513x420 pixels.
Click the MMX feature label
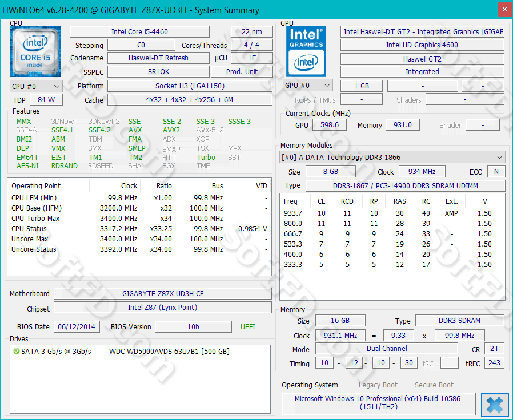(24, 122)
